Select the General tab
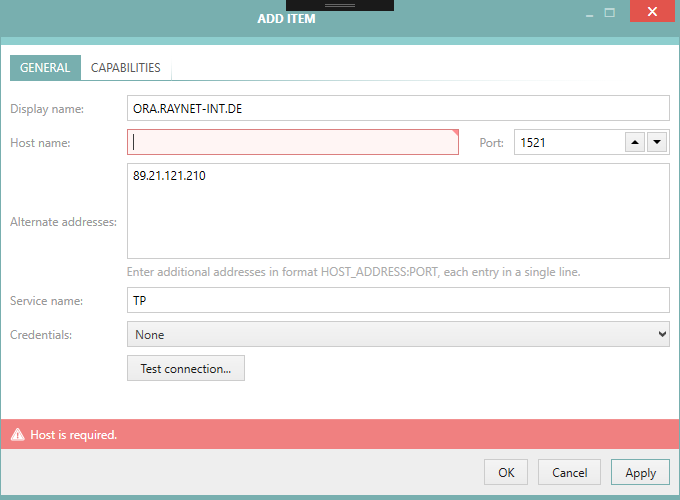This screenshot has width=680, height=500. click(x=45, y=68)
